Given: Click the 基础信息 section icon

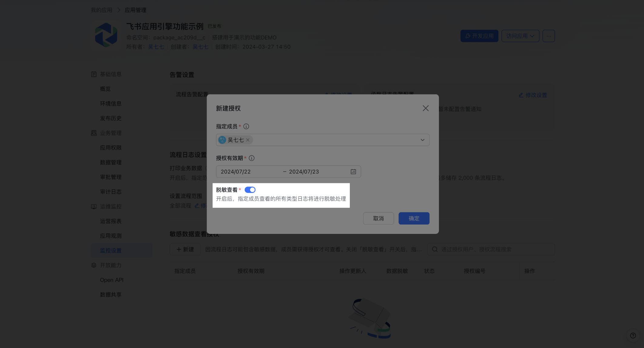Looking at the screenshot, I should coord(94,74).
